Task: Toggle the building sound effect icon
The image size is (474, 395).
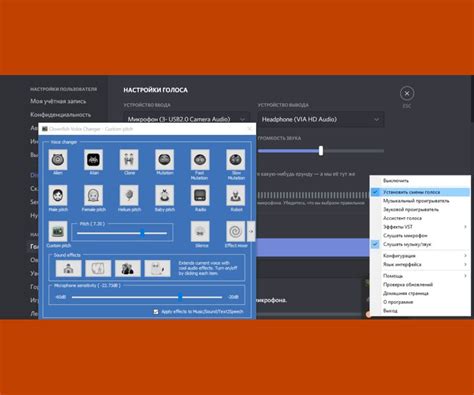Action: (68, 268)
